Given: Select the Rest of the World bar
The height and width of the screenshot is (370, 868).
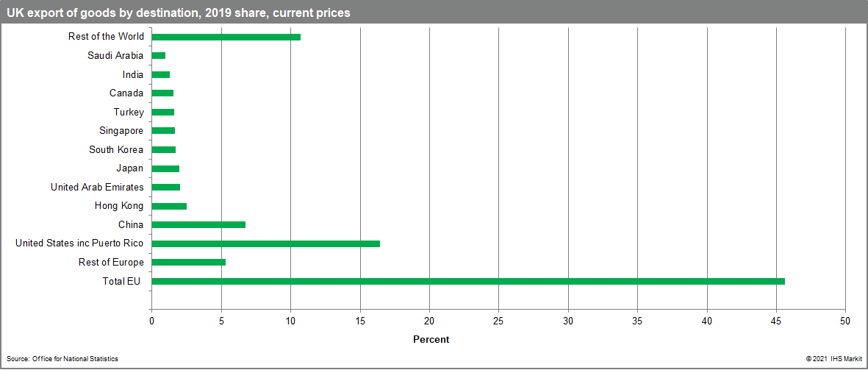Looking at the screenshot, I should [x=226, y=37].
